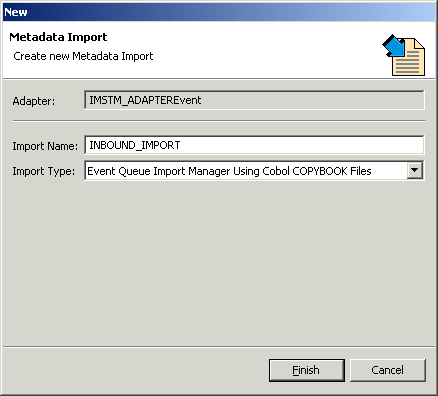The width and height of the screenshot is (438, 396).
Task: Click the 'Import Name:' label
Action: pos(45,146)
